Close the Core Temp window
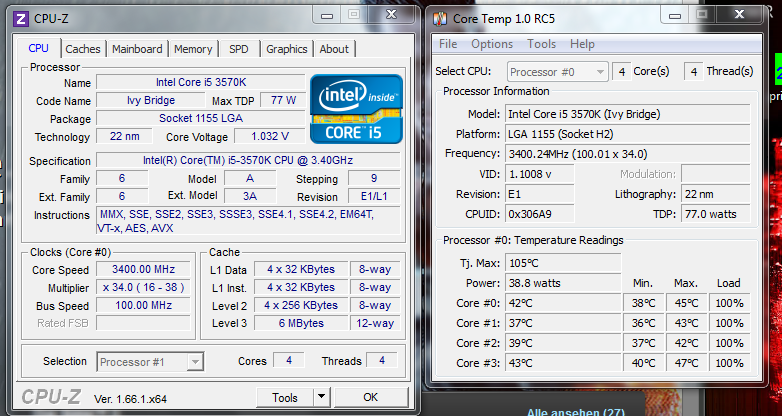Screen dimensions: 782x416 point(740,15)
